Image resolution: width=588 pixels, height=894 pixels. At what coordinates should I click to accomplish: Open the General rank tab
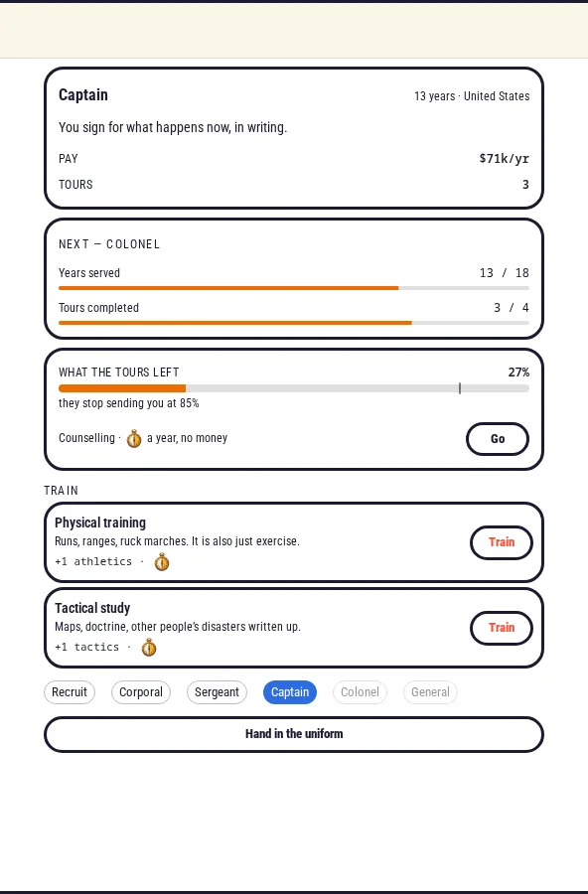[431, 692]
